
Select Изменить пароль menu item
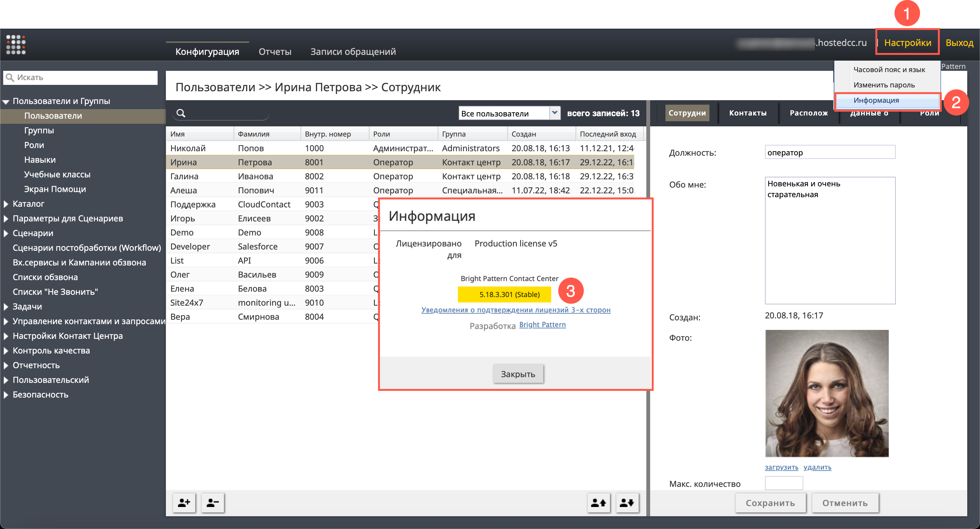click(884, 85)
